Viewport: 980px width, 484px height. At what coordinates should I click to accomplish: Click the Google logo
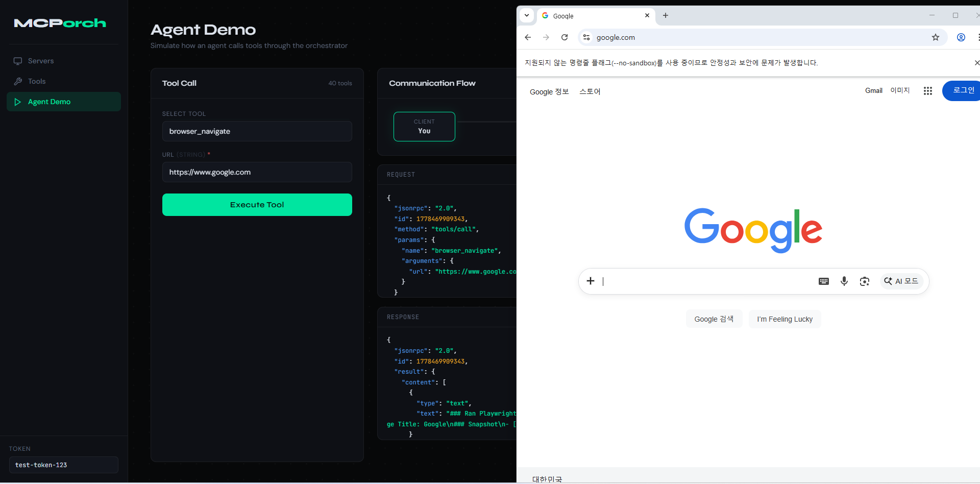(753, 230)
